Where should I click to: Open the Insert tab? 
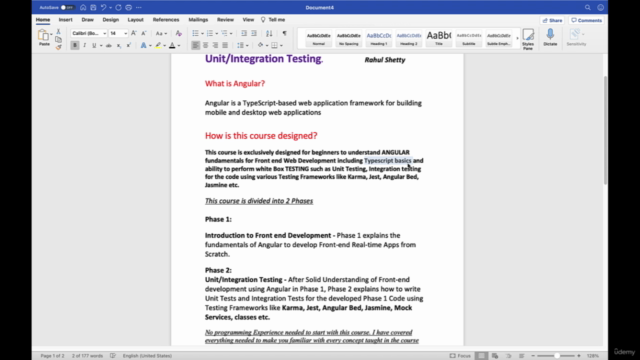[65, 20]
